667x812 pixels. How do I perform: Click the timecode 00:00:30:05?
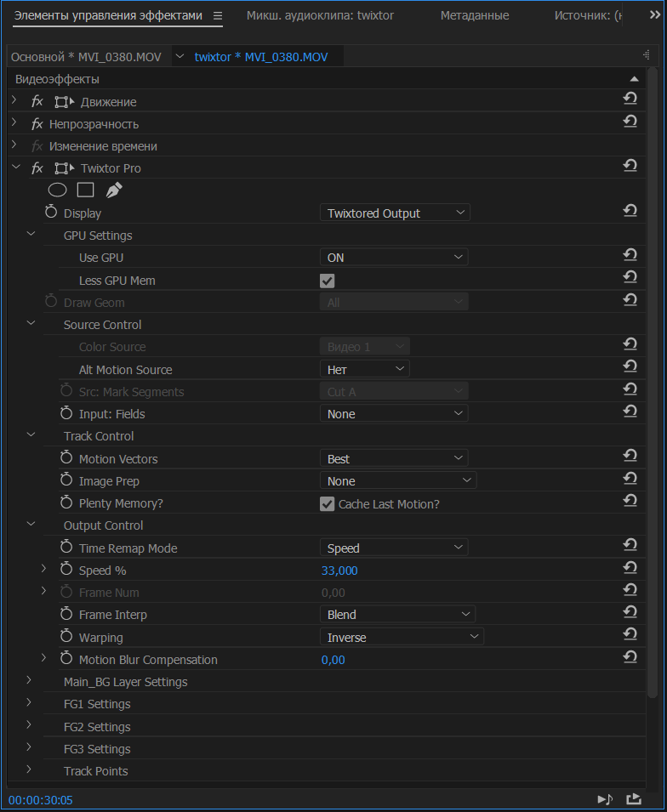click(x=41, y=800)
